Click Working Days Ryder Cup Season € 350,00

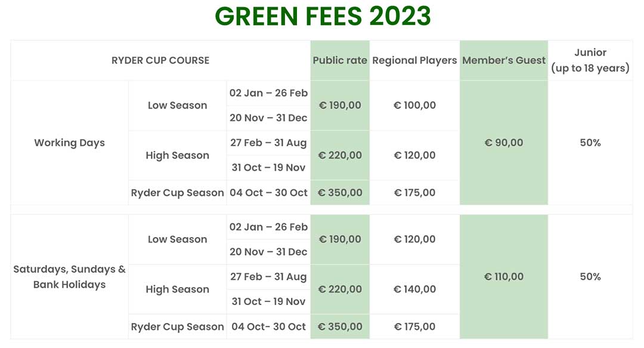(x=340, y=193)
